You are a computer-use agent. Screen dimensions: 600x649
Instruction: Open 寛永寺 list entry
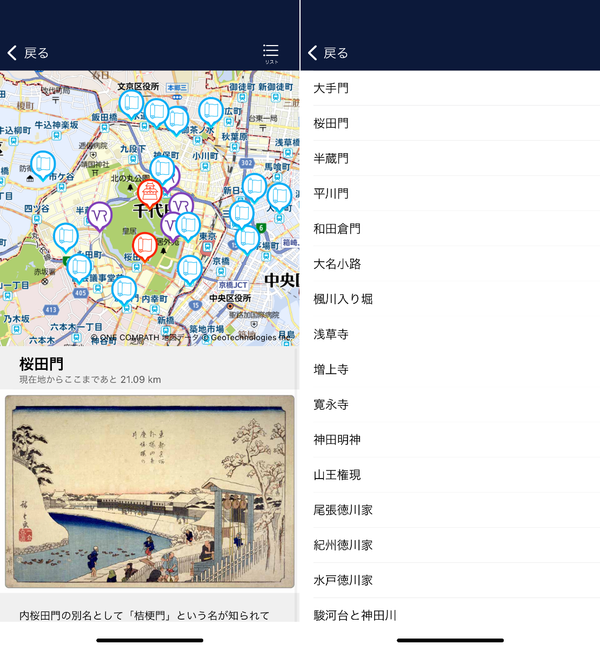[x=450, y=405]
